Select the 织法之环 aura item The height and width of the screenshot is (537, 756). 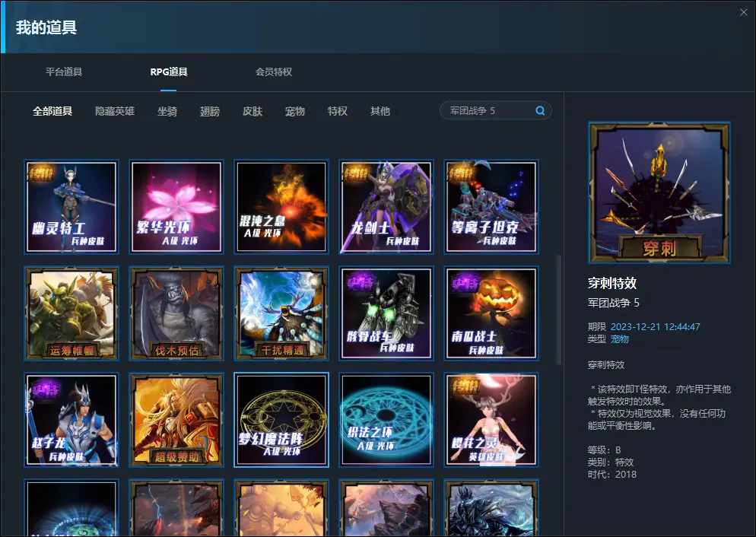[386, 420]
